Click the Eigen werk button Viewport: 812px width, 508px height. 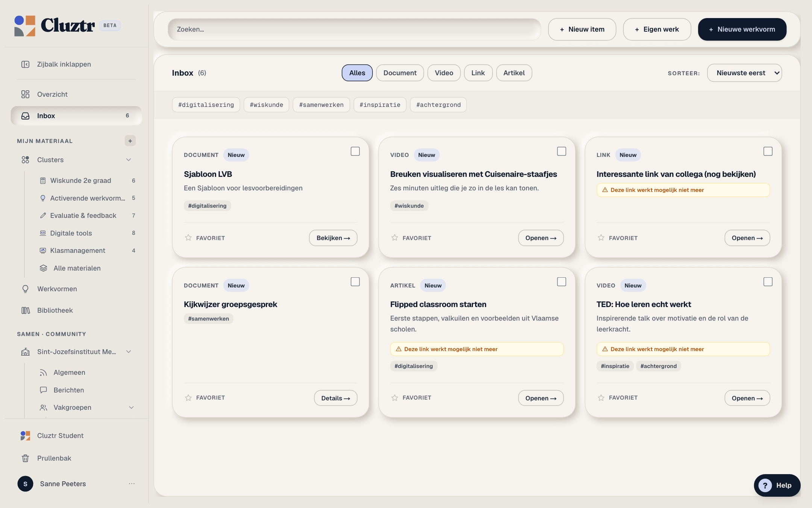click(x=657, y=29)
